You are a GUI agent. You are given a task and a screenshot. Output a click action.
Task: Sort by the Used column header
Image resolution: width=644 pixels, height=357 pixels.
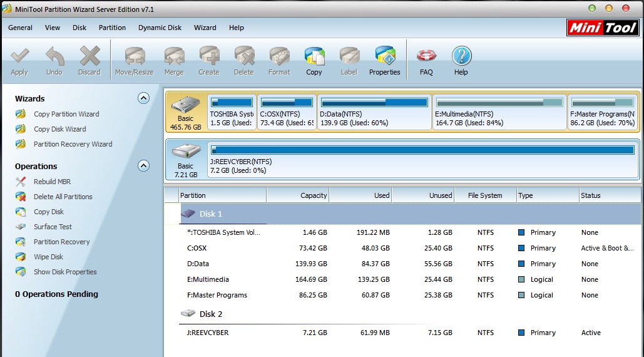[360, 195]
